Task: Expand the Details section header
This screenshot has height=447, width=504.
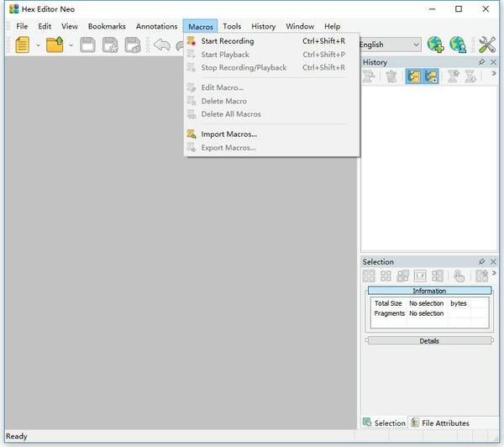Action: click(x=429, y=341)
